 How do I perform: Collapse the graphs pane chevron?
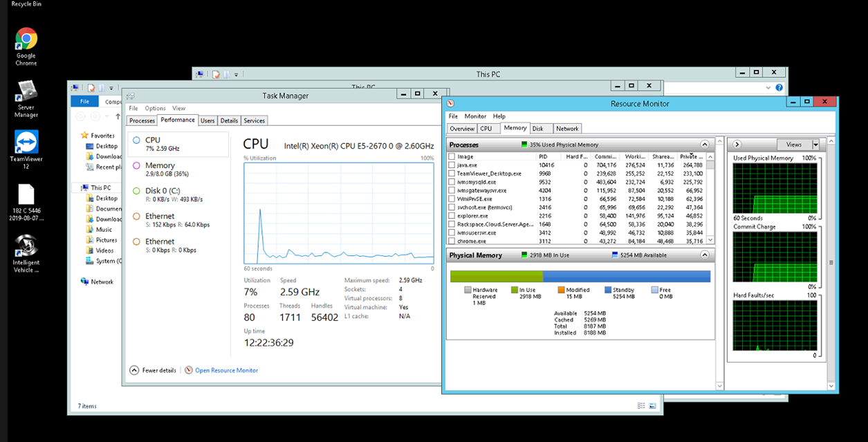[x=737, y=145]
